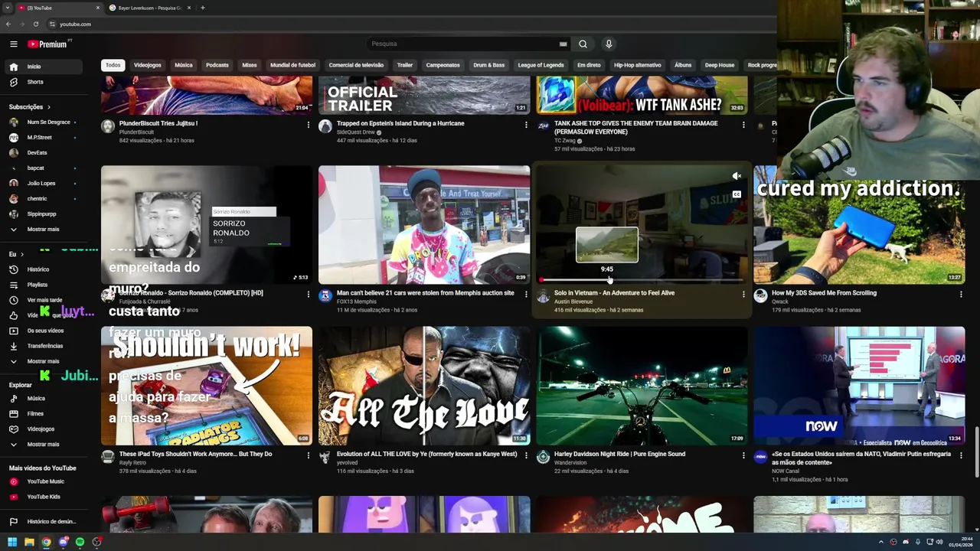Start voice search with the microphone

point(609,44)
